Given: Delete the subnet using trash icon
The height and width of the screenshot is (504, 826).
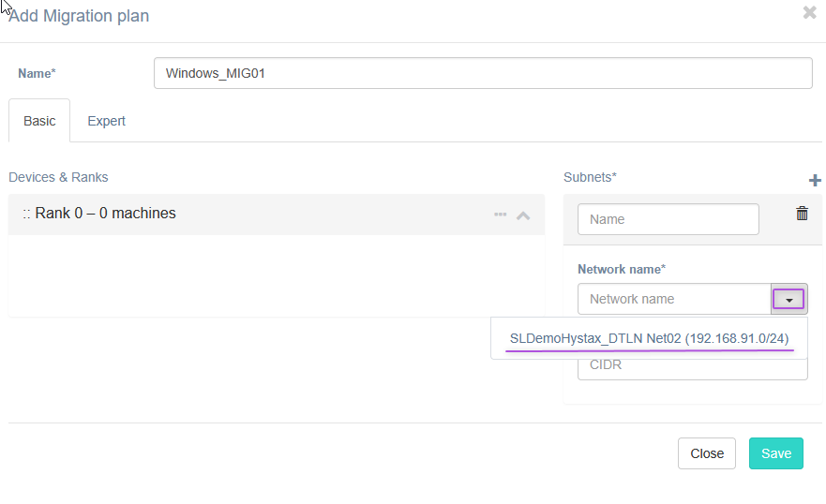Looking at the screenshot, I should coord(802,214).
